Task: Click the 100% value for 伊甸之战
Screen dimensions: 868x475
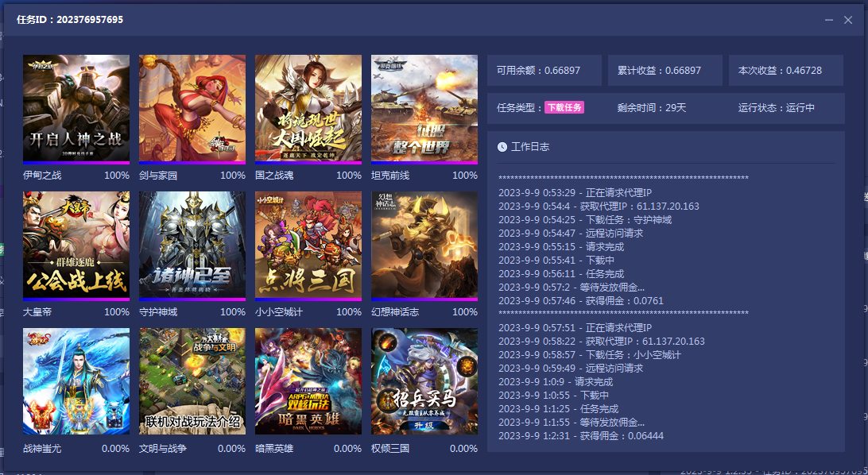Action: click(117, 176)
